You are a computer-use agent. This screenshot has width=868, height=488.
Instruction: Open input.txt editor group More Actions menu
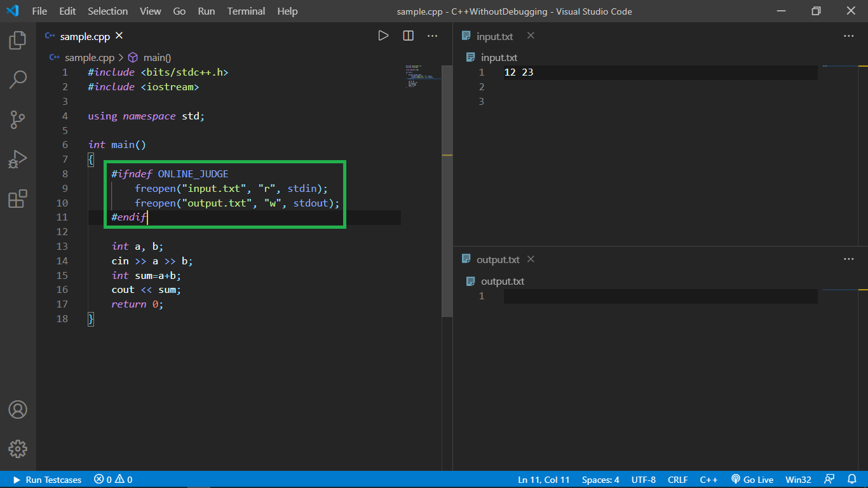click(x=848, y=36)
